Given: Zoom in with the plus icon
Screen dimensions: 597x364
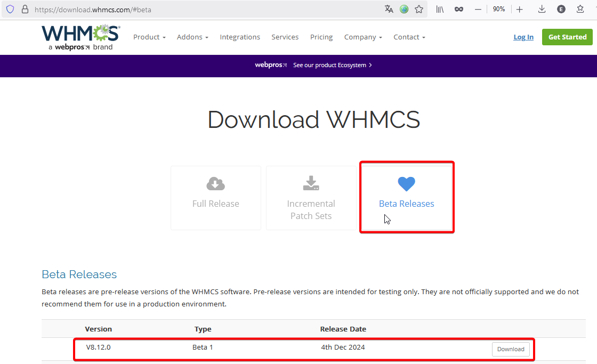Looking at the screenshot, I should pyautogui.click(x=519, y=9).
